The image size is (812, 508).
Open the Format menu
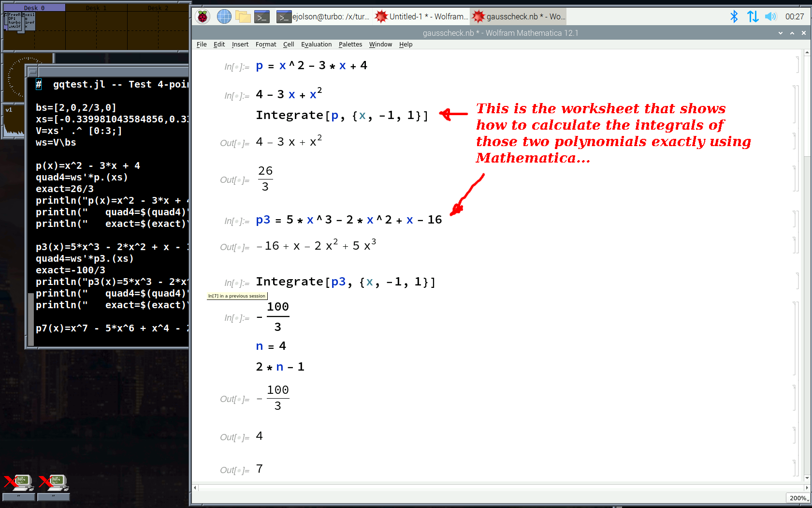(266, 45)
